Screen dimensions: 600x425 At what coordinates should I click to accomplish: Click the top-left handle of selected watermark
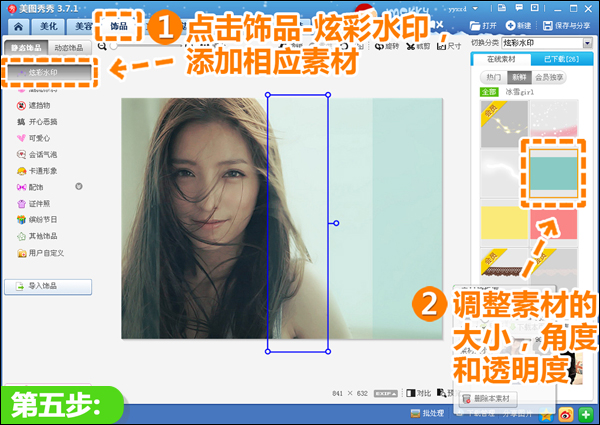point(268,94)
